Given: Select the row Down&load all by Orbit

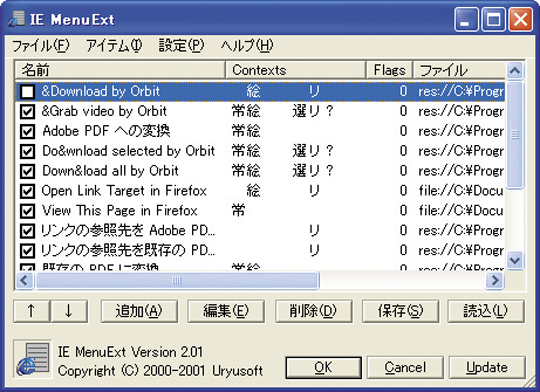Looking at the screenshot, I should point(261,171).
